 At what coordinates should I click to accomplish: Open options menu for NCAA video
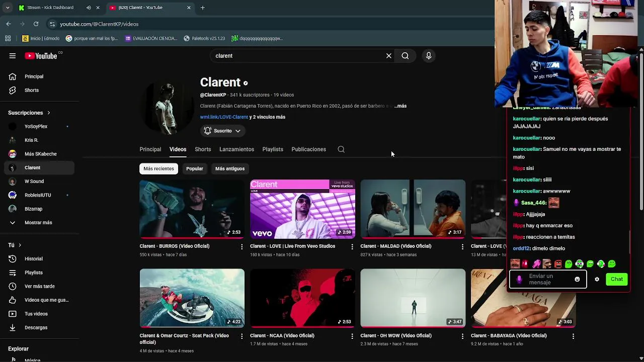[x=352, y=336]
